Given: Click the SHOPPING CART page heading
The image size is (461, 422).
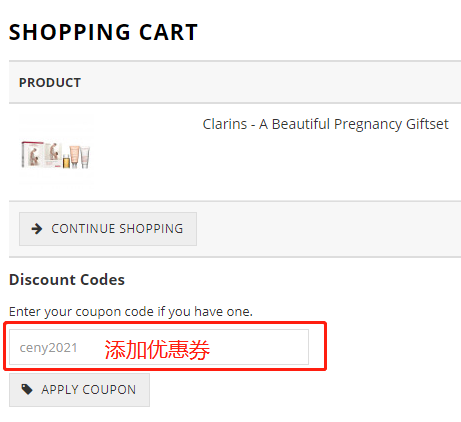Looking at the screenshot, I should [103, 32].
